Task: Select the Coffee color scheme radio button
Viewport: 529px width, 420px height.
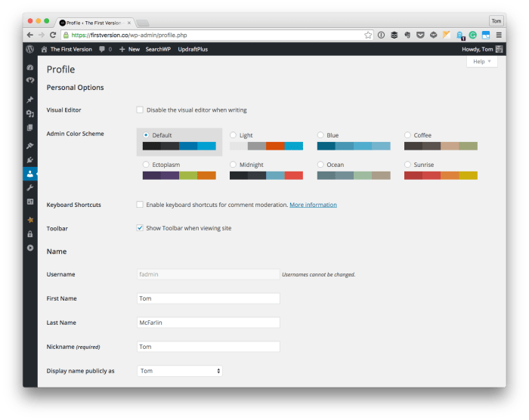Action: (407, 135)
